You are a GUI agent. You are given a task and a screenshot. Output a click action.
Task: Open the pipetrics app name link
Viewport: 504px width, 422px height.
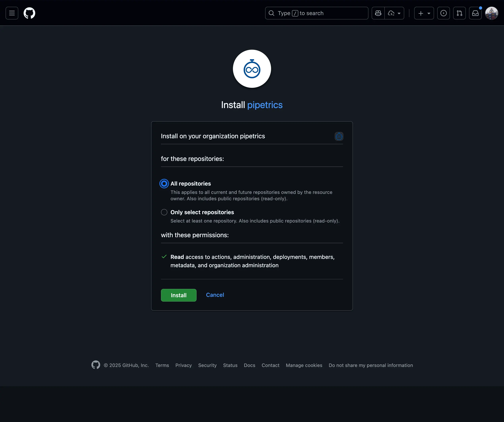pyautogui.click(x=265, y=105)
